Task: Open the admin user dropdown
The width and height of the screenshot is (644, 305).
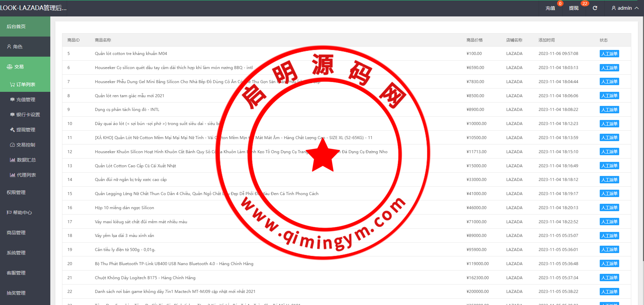Action: 625,8
